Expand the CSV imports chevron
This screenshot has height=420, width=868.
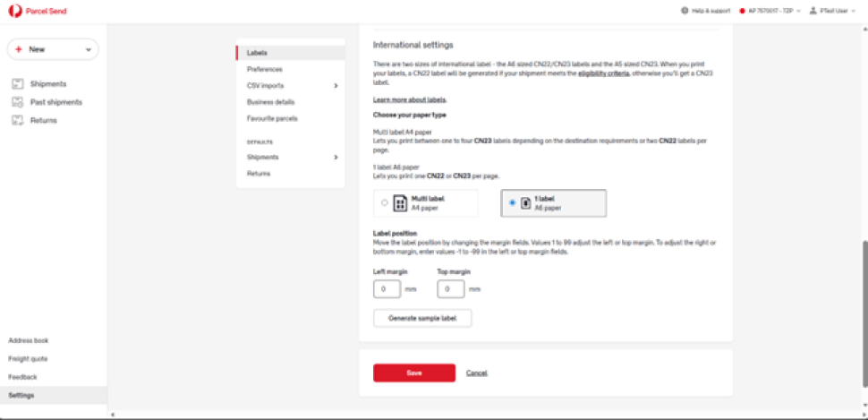pos(336,86)
